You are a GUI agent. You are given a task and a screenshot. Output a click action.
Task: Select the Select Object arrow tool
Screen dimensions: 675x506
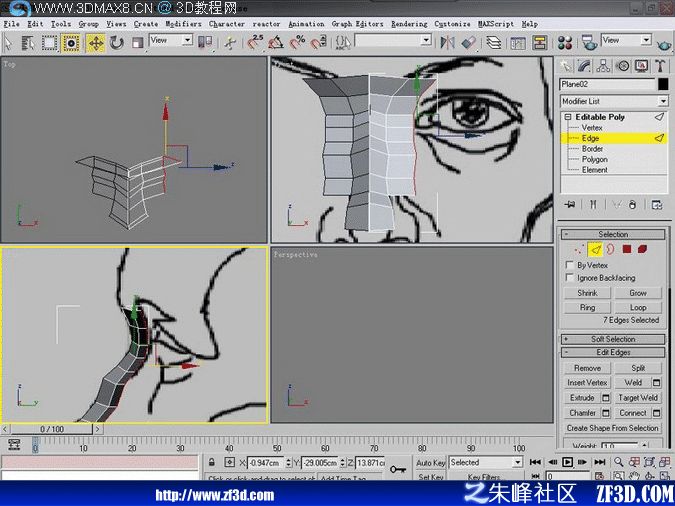(x=8, y=43)
